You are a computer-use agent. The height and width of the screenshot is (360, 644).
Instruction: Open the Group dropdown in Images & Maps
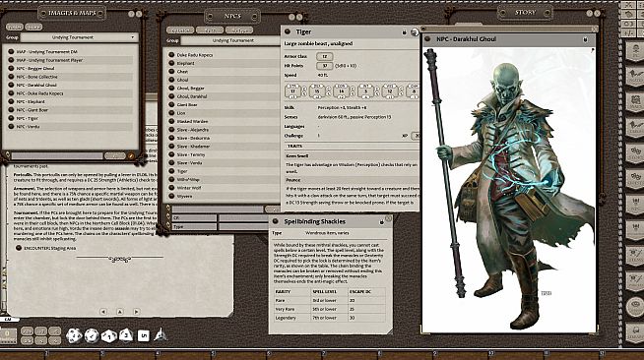pyautogui.click(x=79, y=37)
